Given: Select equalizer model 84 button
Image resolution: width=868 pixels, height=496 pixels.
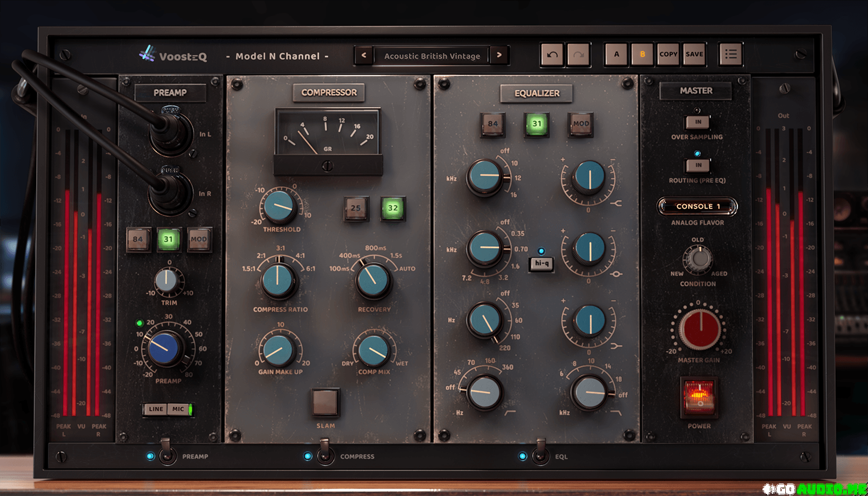Looking at the screenshot, I should (493, 124).
